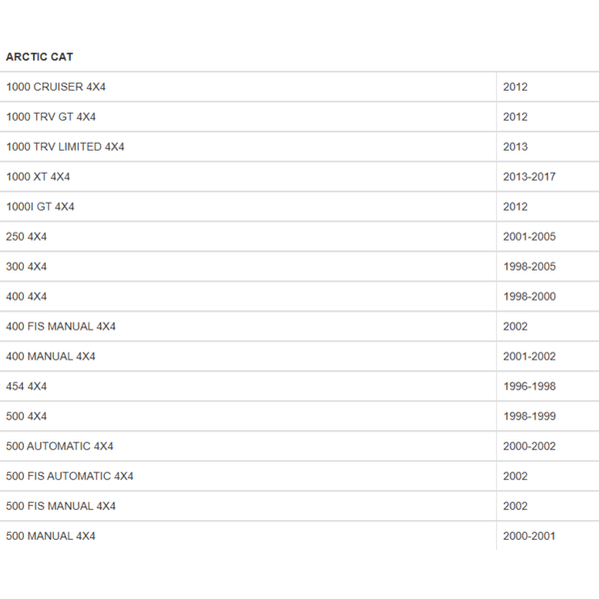
Task: Click the 500 MANUAL 4X4 entry
Action: click(x=50, y=536)
